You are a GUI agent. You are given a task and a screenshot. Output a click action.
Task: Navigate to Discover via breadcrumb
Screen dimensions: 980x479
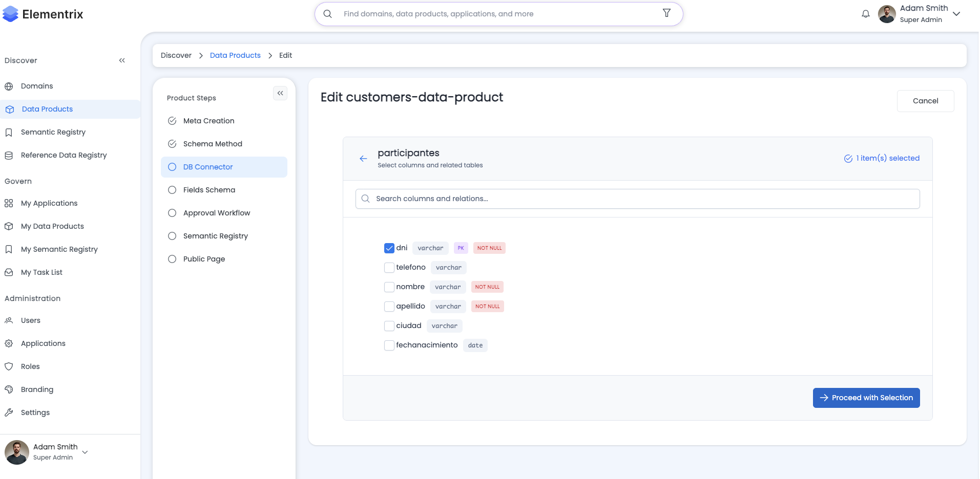coord(176,55)
